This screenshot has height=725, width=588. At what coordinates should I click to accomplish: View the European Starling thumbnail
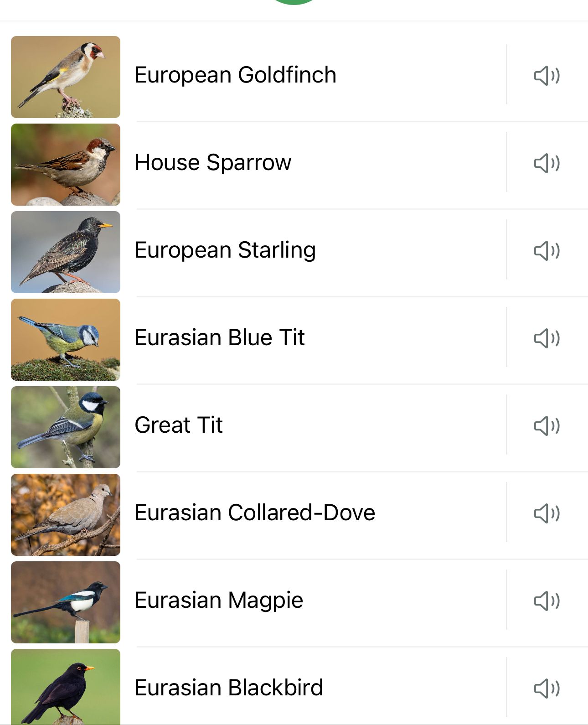pyautogui.click(x=66, y=252)
